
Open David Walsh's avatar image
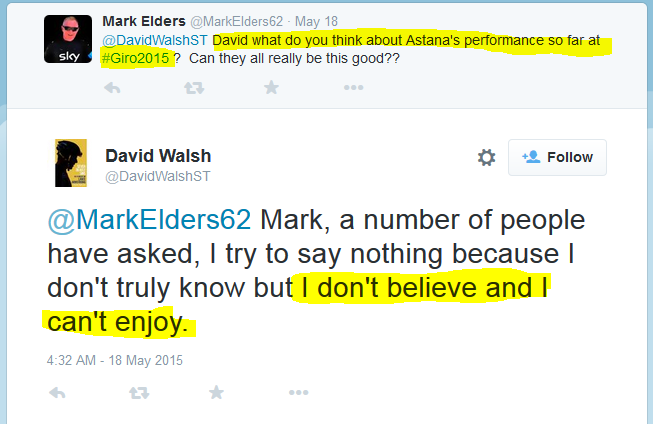pos(68,164)
